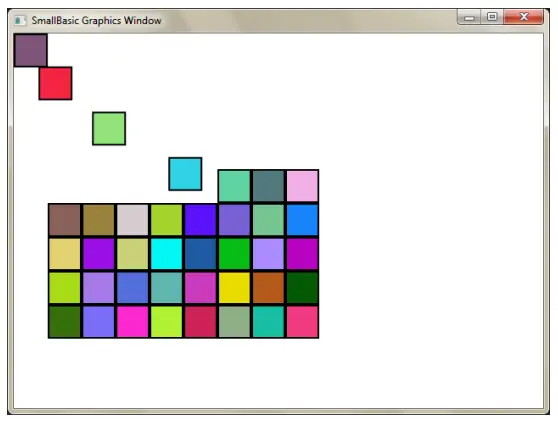
Task: Close the SmallBasic Graphics Window
Action: pyautogui.click(x=523, y=17)
